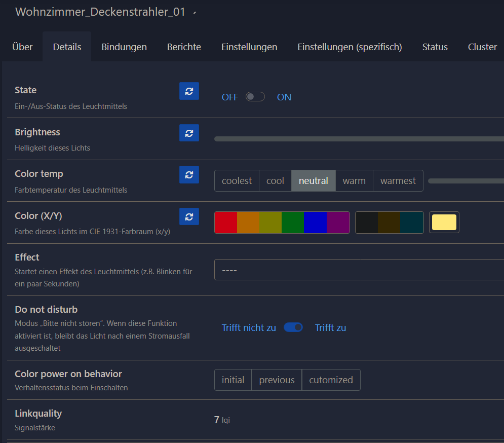The image size is (504, 443).
Task: Click the ON label for State
Action: click(x=284, y=97)
